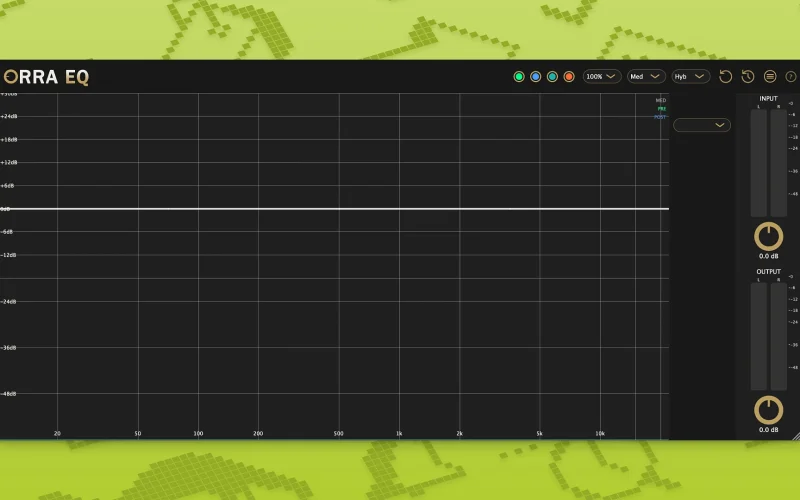Screen dimensions: 800x500
Task: Click the 10k frequency label
Action: [600, 434]
